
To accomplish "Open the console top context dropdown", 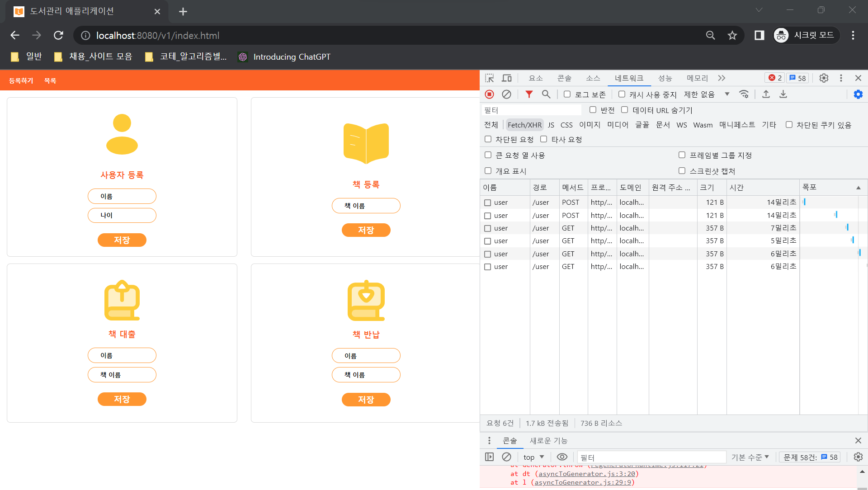I will (x=533, y=457).
